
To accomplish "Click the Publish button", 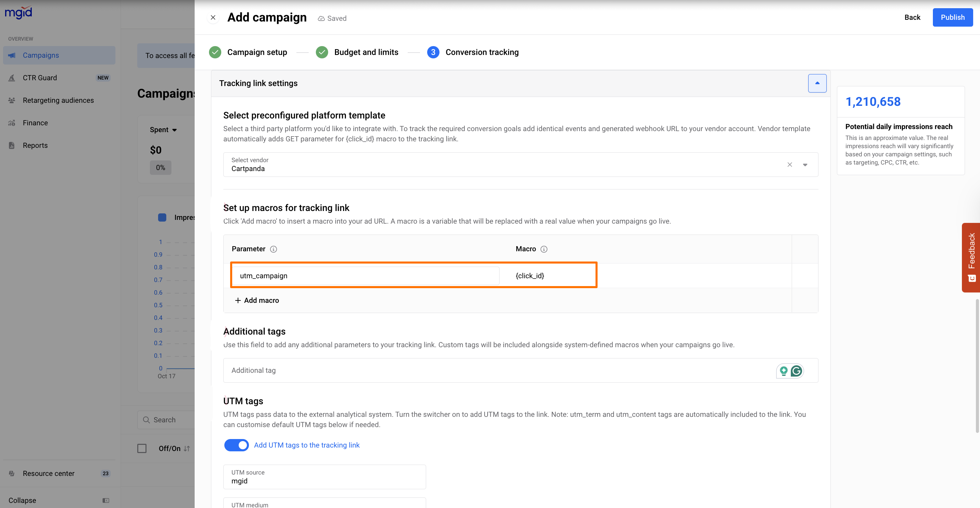I will tap(952, 17).
